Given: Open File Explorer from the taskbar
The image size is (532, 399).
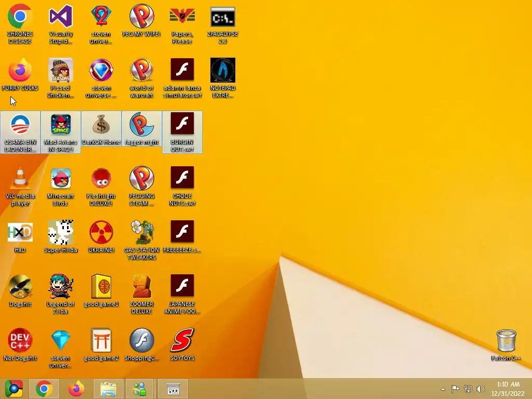Looking at the screenshot, I should (109, 389).
